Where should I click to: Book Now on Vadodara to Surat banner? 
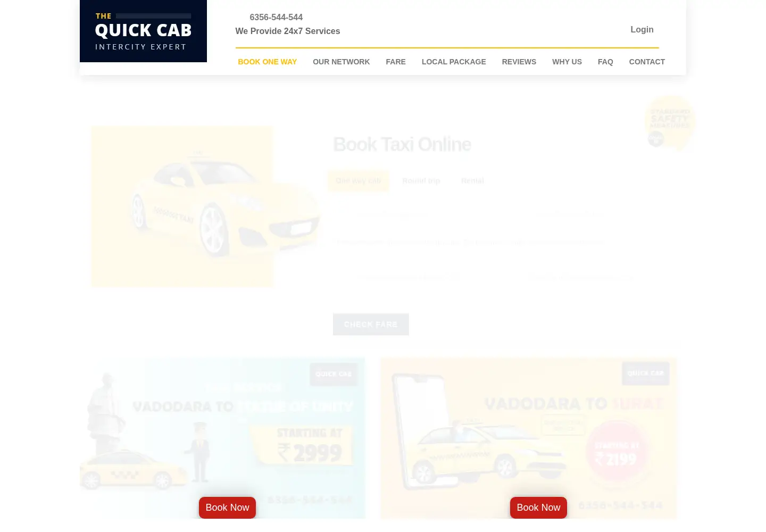[x=538, y=508]
